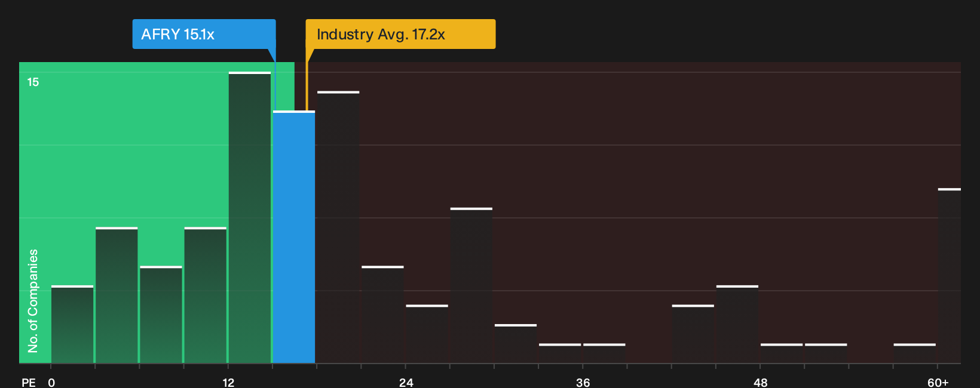Click the PE axis title
This screenshot has width=980, height=388.
tap(29, 382)
